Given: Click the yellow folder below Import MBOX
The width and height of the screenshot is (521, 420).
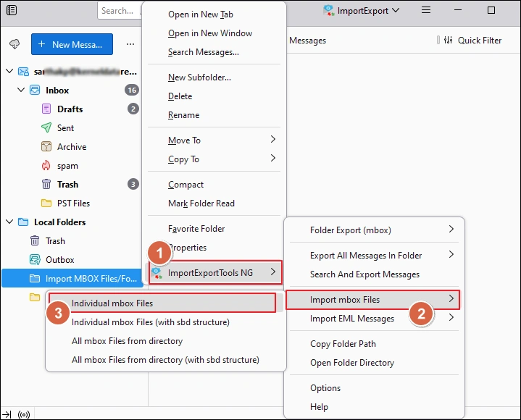Looking at the screenshot, I should pyautogui.click(x=35, y=297).
